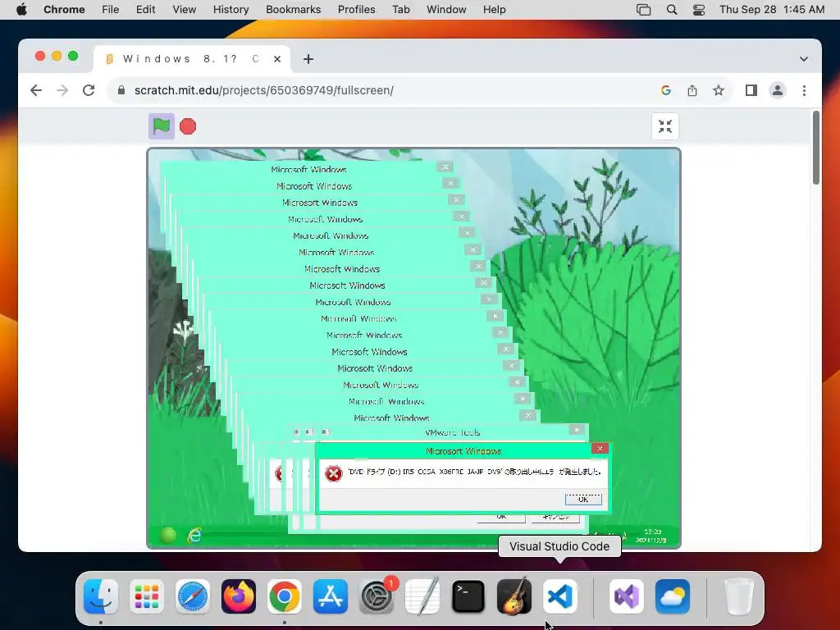Click the red error icon in dialog
Viewport: 840px width, 630px height.
pos(333,473)
